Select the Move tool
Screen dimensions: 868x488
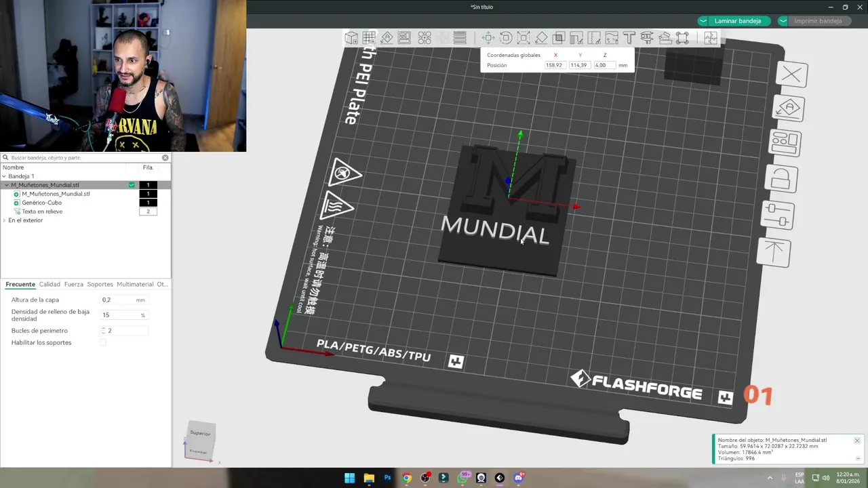pos(488,38)
